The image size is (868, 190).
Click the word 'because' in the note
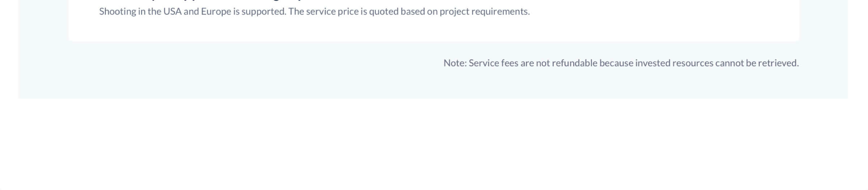tap(616, 63)
